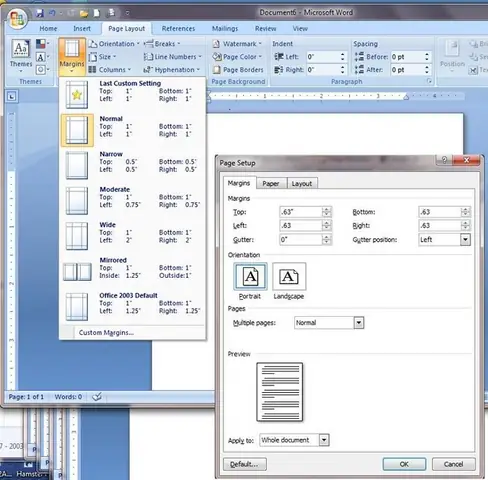488x480 pixels.
Task: Click the Spacing Before input field
Action: click(x=407, y=57)
